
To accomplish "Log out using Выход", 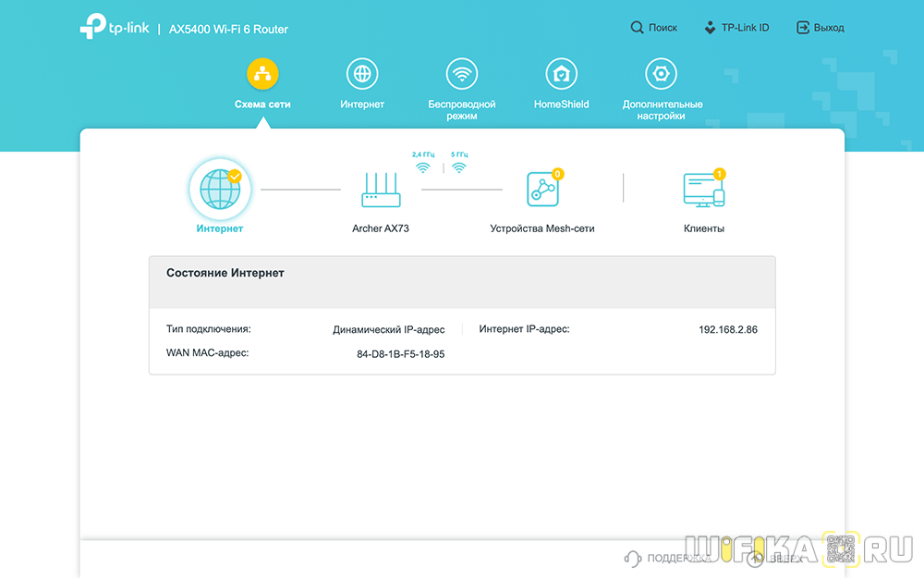I will (x=820, y=28).
